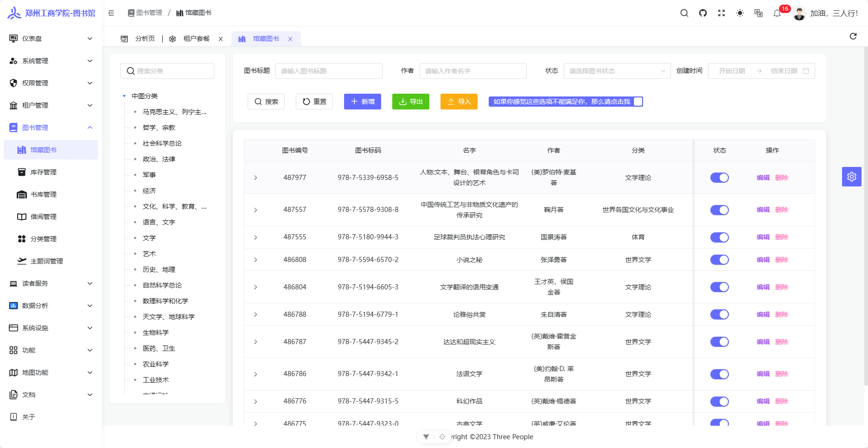The image size is (868, 448).
Task: Toggle fullscreen mode icon
Action: tap(721, 13)
